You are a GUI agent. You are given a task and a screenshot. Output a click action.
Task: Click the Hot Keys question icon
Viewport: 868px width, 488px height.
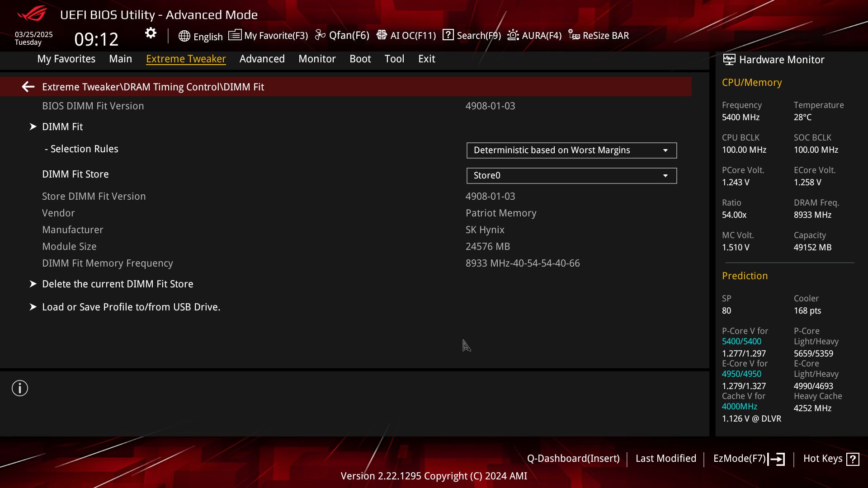click(x=853, y=459)
